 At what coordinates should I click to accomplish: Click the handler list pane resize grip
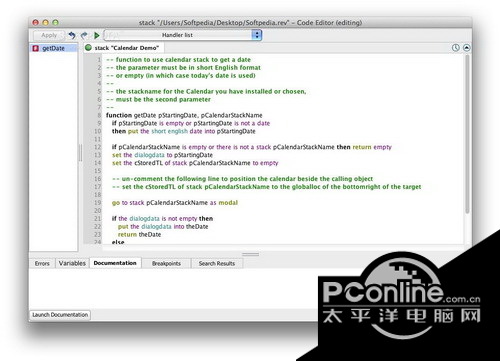click(80, 153)
